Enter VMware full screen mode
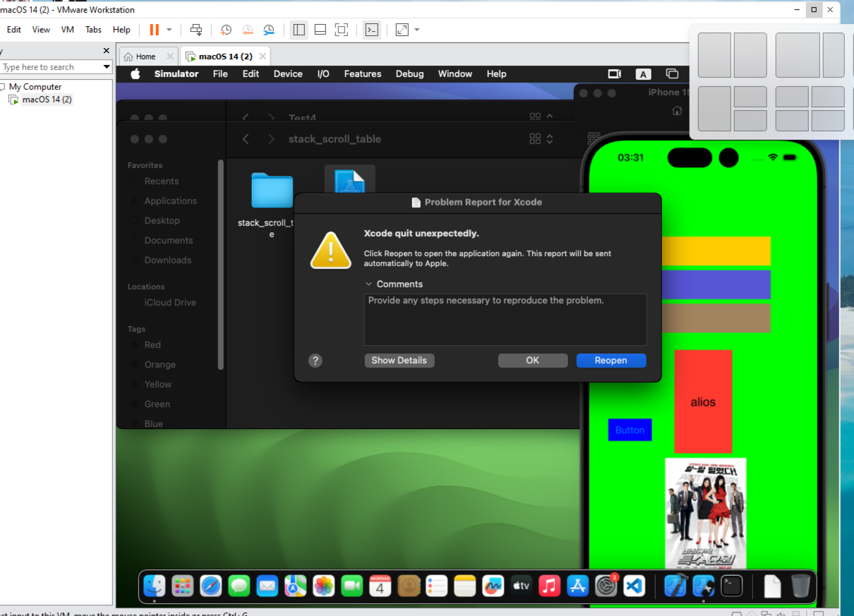Viewport: 854px width, 616px height. point(342,30)
